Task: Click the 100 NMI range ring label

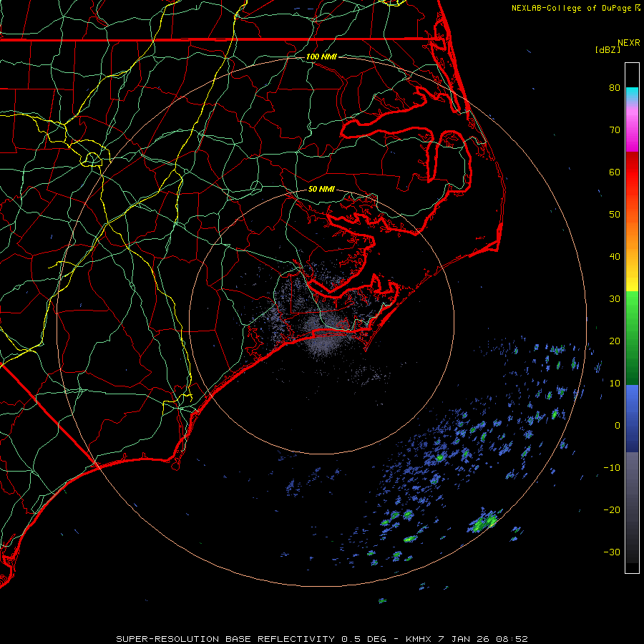Action: pos(321,57)
